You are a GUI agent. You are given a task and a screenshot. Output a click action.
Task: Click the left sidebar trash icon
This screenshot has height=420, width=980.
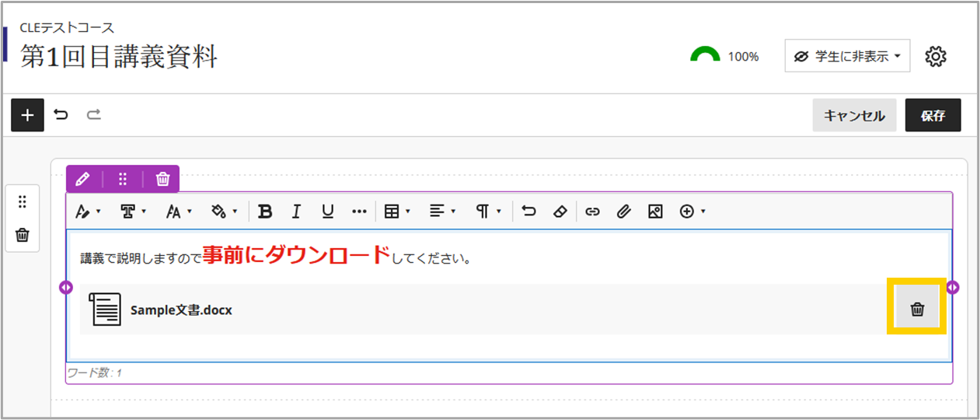pos(22,235)
